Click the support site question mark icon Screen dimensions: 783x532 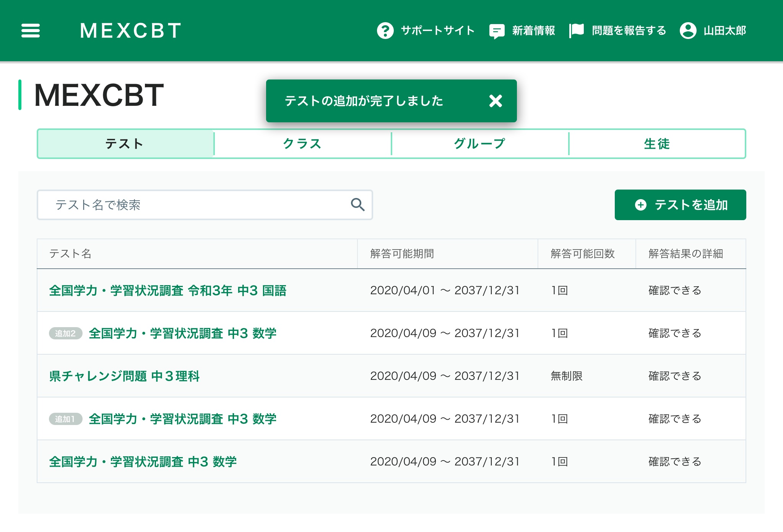point(385,31)
